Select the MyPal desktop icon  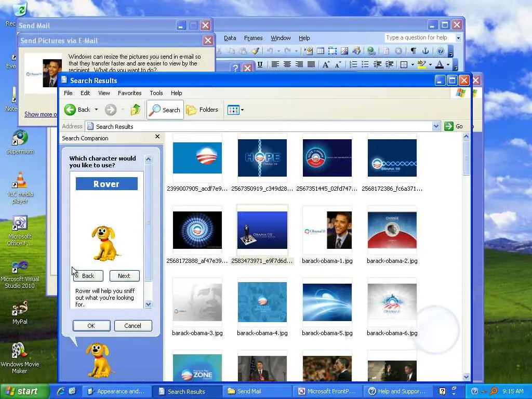pyautogui.click(x=20, y=312)
